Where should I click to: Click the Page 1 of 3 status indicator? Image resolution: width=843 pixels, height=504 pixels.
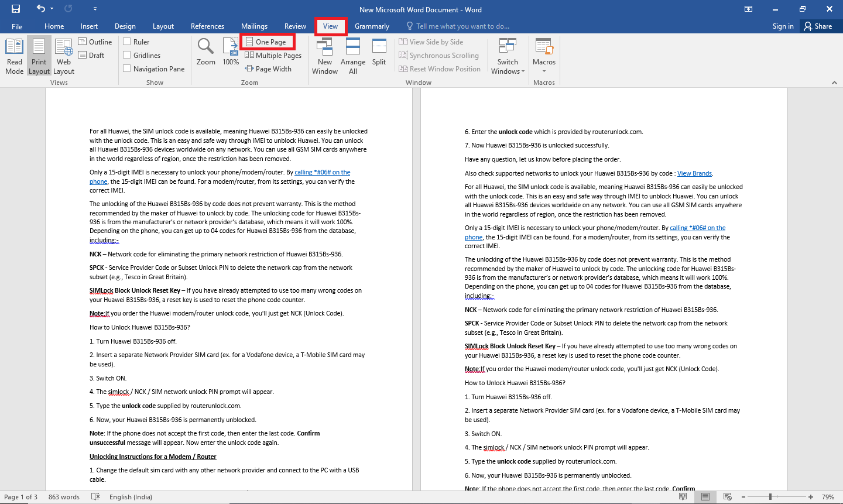pos(21,497)
